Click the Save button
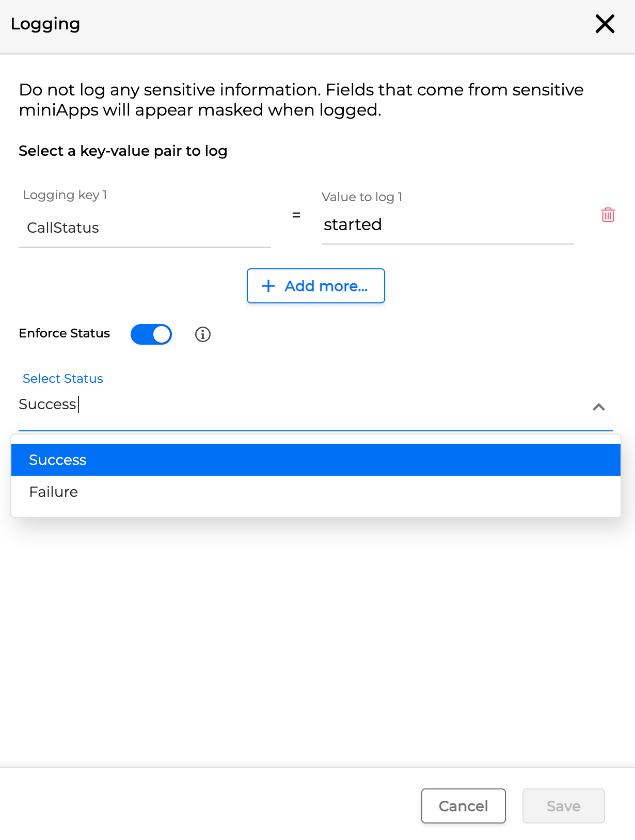Image resolution: width=635 pixels, height=840 pixels. tap(563, 806)
